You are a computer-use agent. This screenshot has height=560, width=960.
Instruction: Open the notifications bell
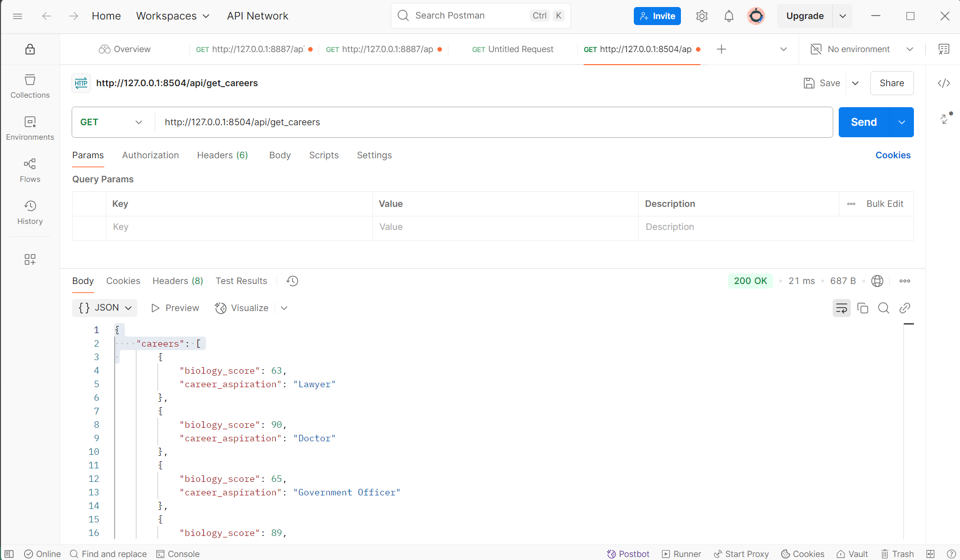tap(729, 16)
